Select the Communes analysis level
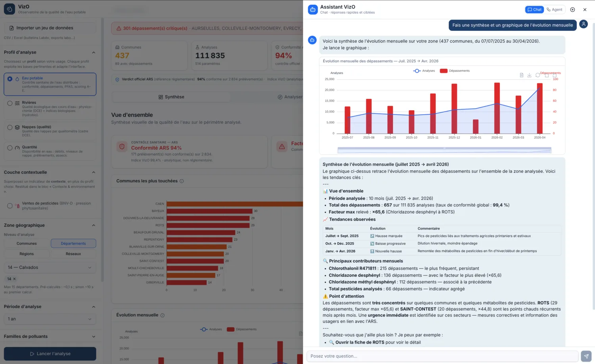595x364 pixels. coord(27,243)
